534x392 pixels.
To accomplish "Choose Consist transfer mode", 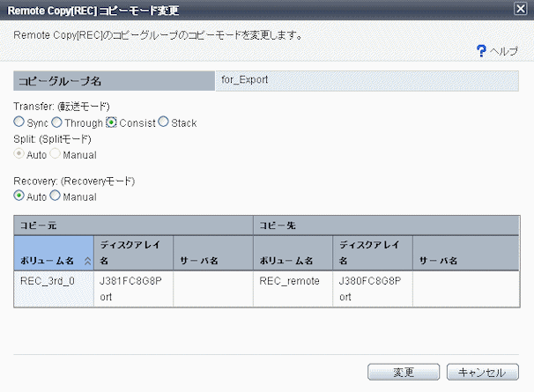I will (112, 122).
